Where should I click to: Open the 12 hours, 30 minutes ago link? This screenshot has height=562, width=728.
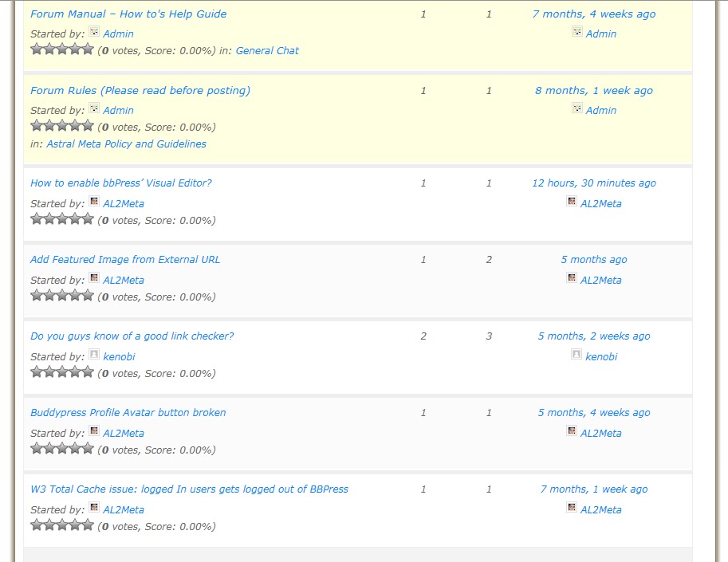(x=594, y=183)
